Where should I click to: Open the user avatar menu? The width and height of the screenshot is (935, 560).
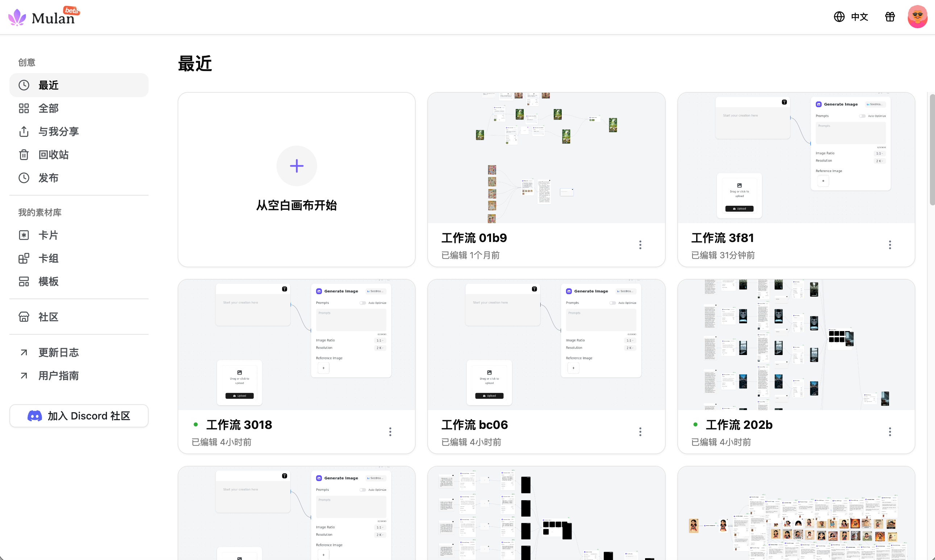pyautogui.click(x=917, y=17)
